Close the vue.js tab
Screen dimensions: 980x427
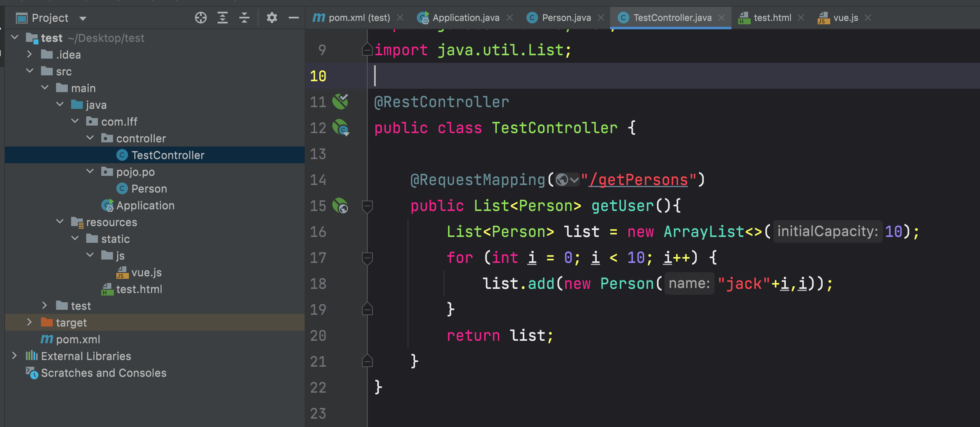[868, 18]
